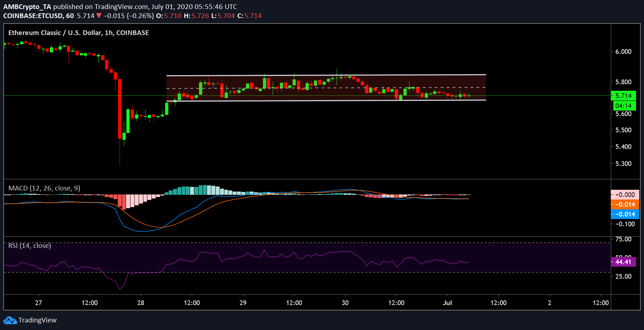Click the open price value O:5.710
This screenshot has height=330, width=644.
(x=169, y=16)
